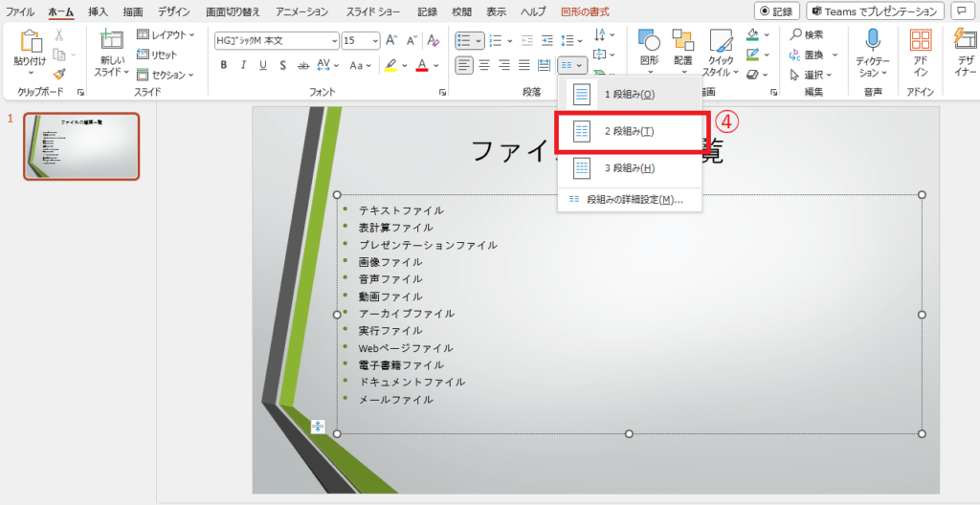Switch to the デザイン tab
980x505 pixels.
(x=174, y=11)
